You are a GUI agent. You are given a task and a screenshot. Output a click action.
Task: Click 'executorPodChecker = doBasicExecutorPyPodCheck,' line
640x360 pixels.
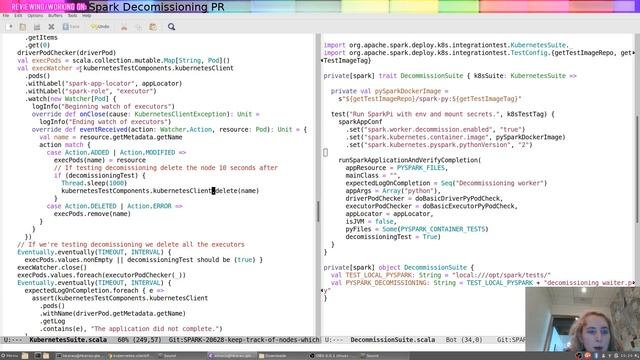[x=431, y=206]
